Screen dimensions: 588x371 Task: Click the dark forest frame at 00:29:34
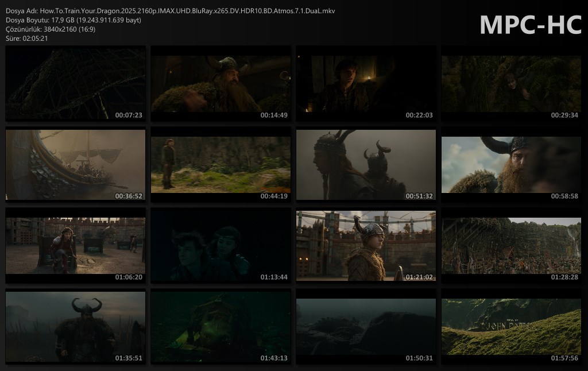[511, 83]
